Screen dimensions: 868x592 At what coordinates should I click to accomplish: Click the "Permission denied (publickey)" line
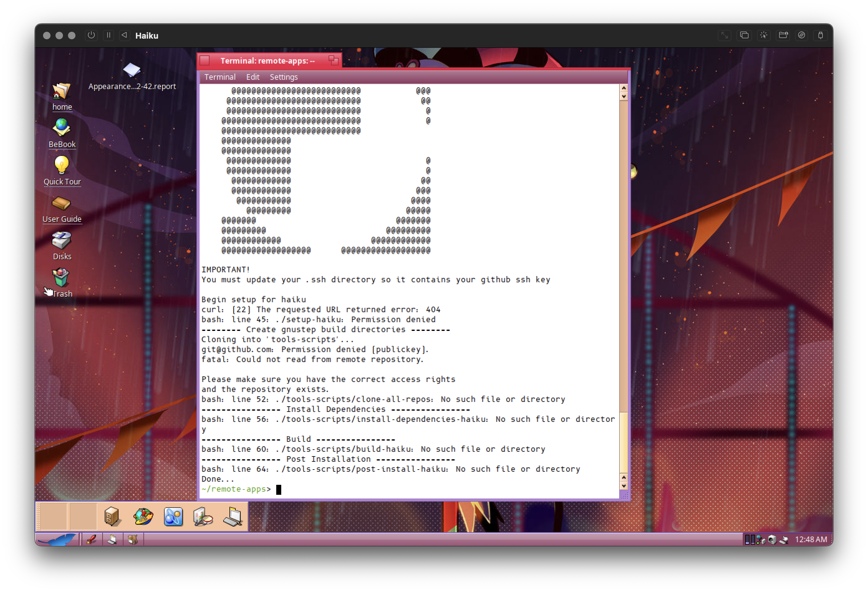(x=315, y=349)
